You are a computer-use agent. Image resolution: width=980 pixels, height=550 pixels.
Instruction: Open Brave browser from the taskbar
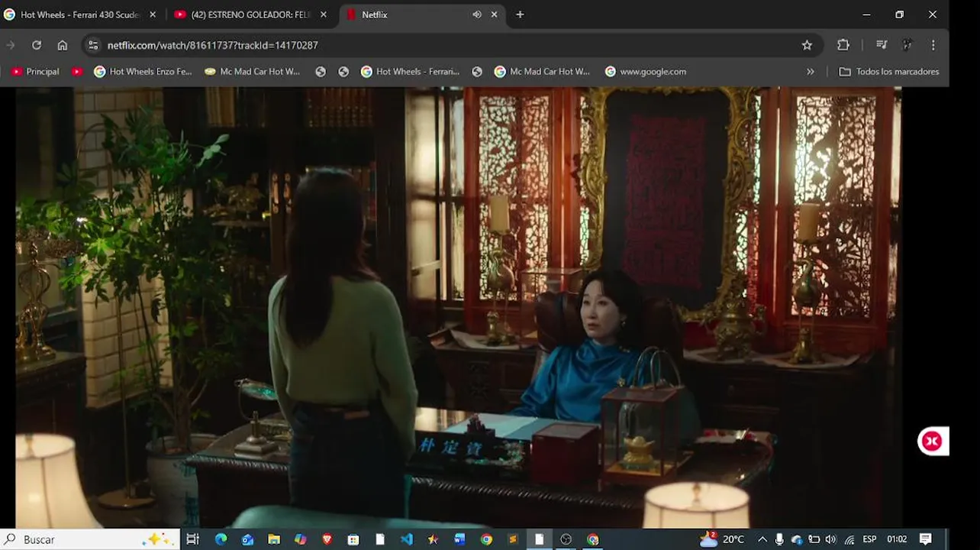327,539
